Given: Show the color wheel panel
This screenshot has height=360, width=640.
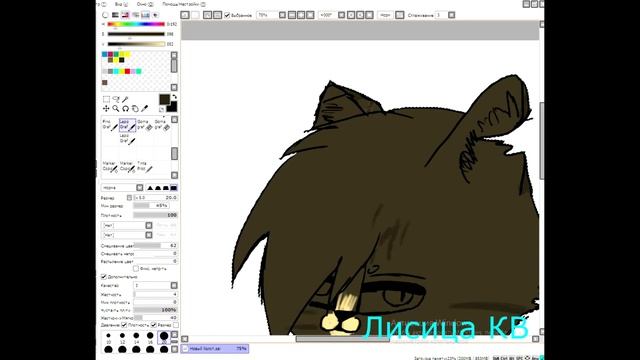Looking at the screenshot, I should (105, 15).
